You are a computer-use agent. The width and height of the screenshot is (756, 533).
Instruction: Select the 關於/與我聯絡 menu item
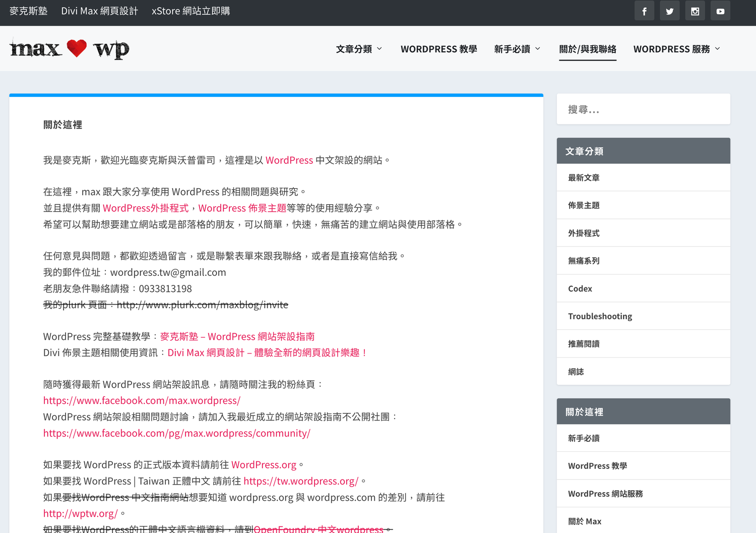click(588, 49)
